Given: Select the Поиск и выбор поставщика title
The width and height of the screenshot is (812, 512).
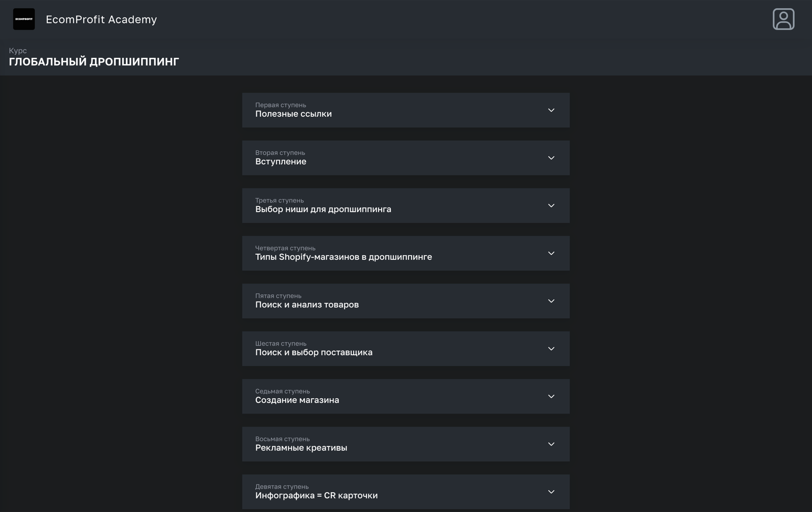Looking at the screenshot, I should [x=314, y=353].
